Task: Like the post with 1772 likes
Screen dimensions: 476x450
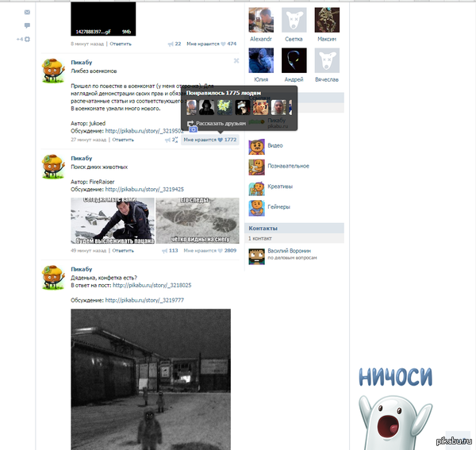Action: point(210,140)
